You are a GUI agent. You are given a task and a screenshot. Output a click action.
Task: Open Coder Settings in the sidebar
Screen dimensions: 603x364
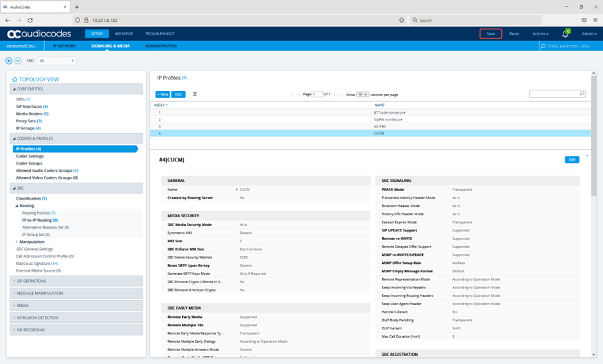29,156
